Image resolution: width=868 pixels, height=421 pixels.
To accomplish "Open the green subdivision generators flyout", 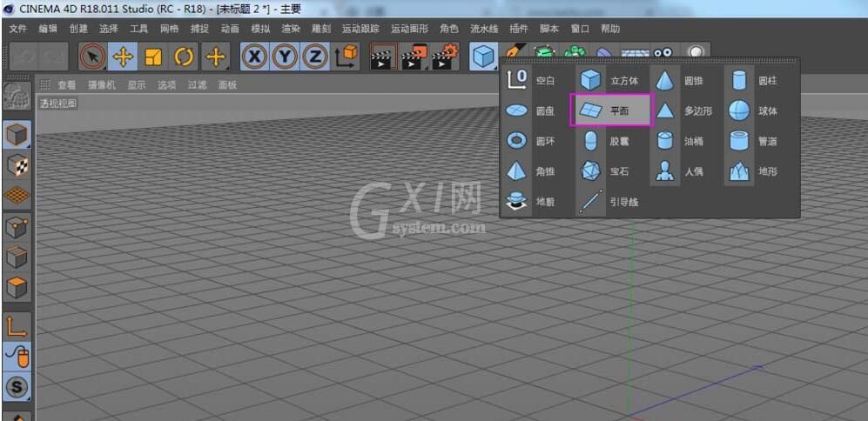I will click(545, 51).
